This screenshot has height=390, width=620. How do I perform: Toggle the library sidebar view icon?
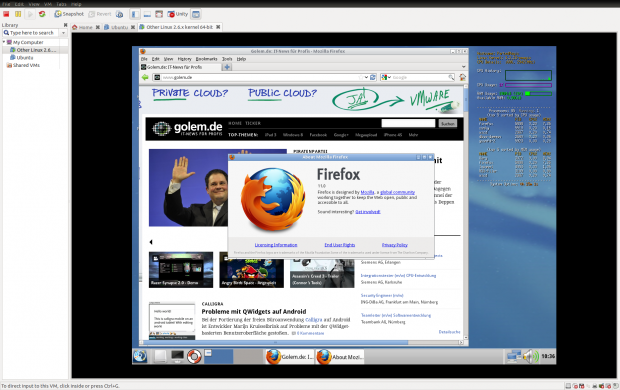(135, 14)
